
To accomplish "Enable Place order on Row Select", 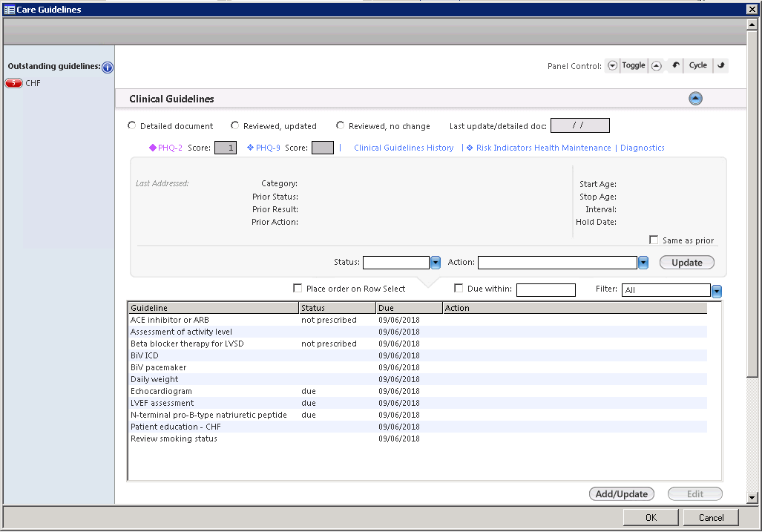I will (x=298, y=288).
